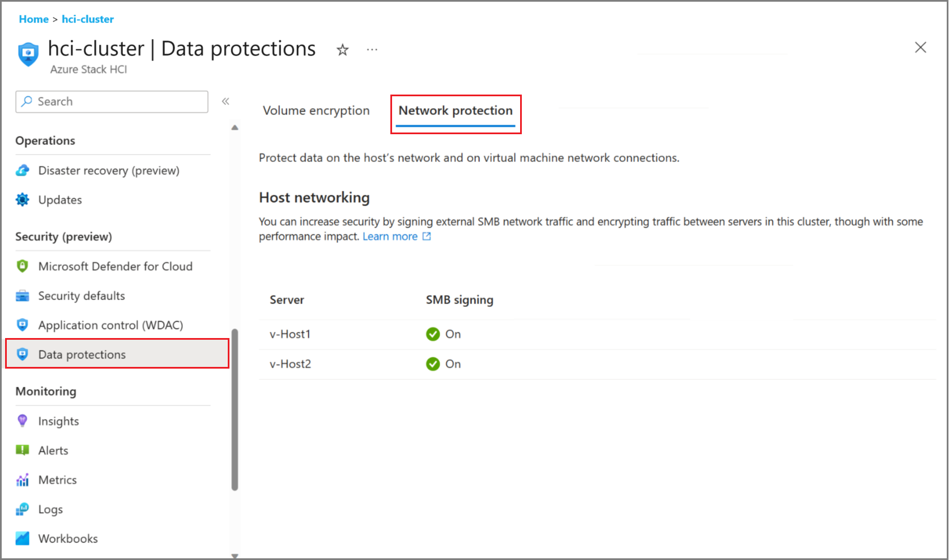This screenshot has height=560, width=949.
Task: Go to Home breadcrumb link
Action: click(x=34, y=19)
